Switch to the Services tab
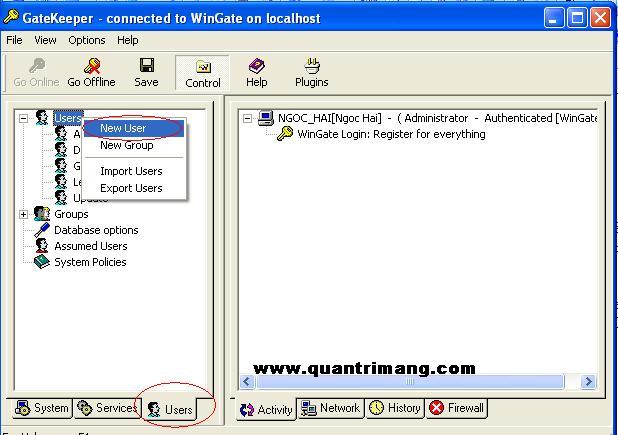Screen dimensions: 618x435 (106, 408)
